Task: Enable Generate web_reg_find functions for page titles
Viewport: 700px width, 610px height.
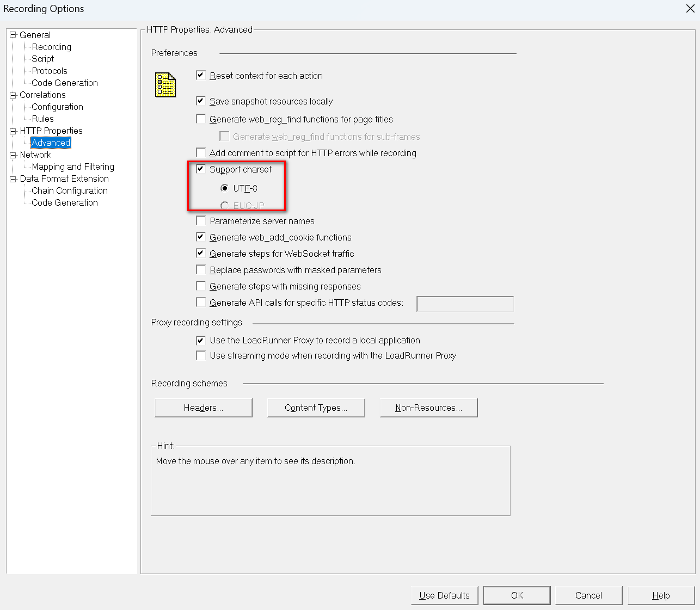Action: 201,119
